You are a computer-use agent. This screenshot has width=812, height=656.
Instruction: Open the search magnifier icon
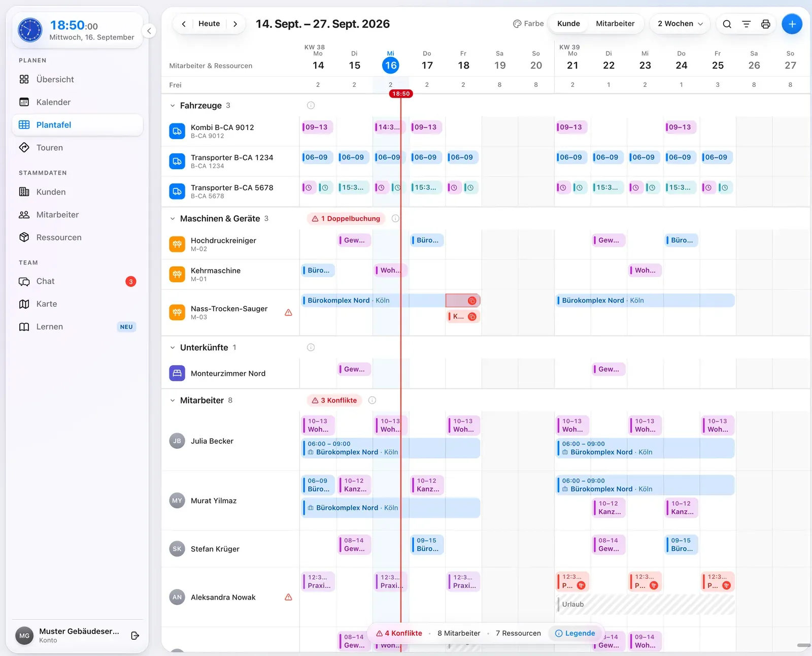click(x=727, y=24)
